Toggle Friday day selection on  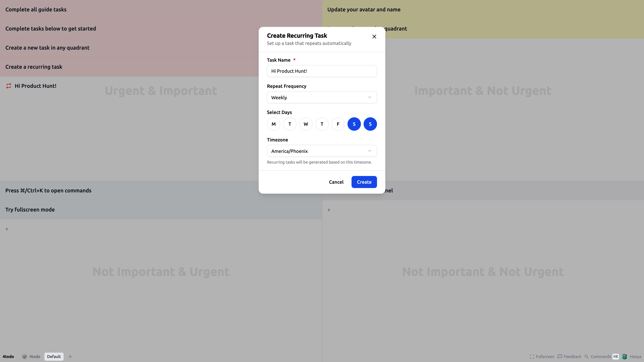point(338,124)
